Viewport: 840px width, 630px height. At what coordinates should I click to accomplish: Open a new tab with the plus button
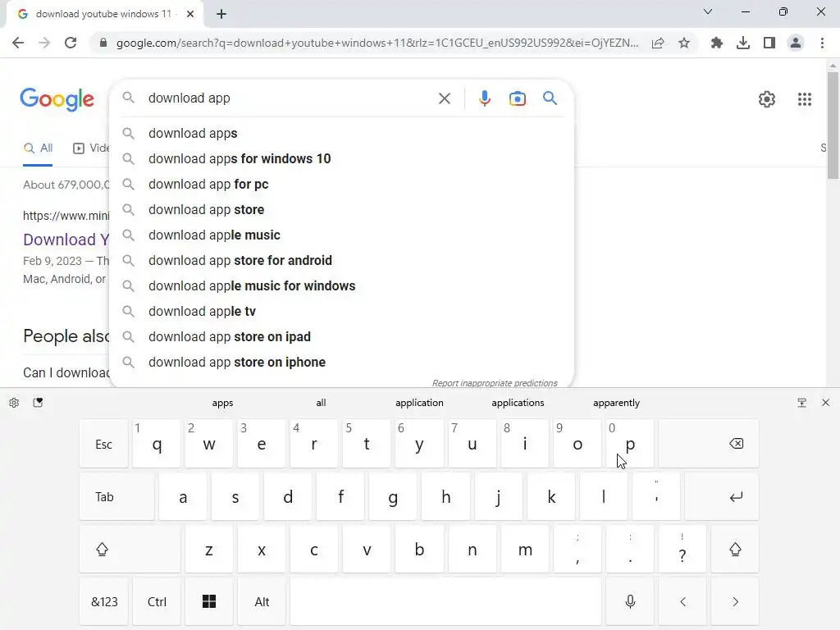coord(221,14)
